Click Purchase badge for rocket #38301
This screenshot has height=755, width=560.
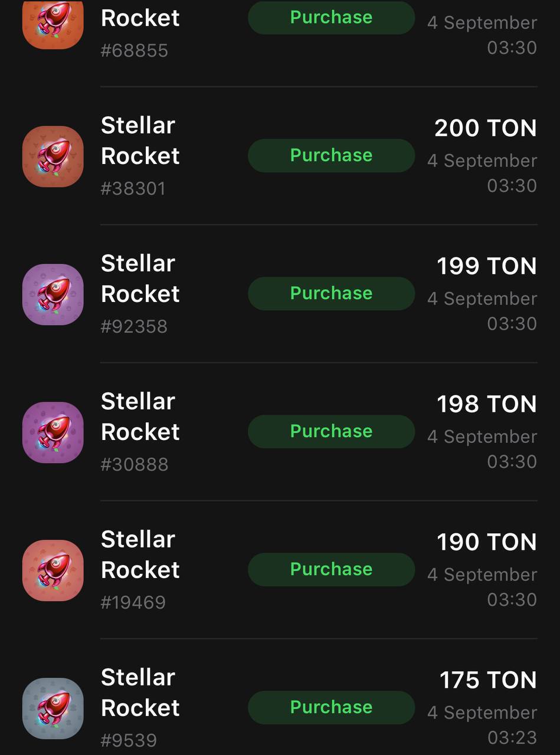tap(331, 156)
